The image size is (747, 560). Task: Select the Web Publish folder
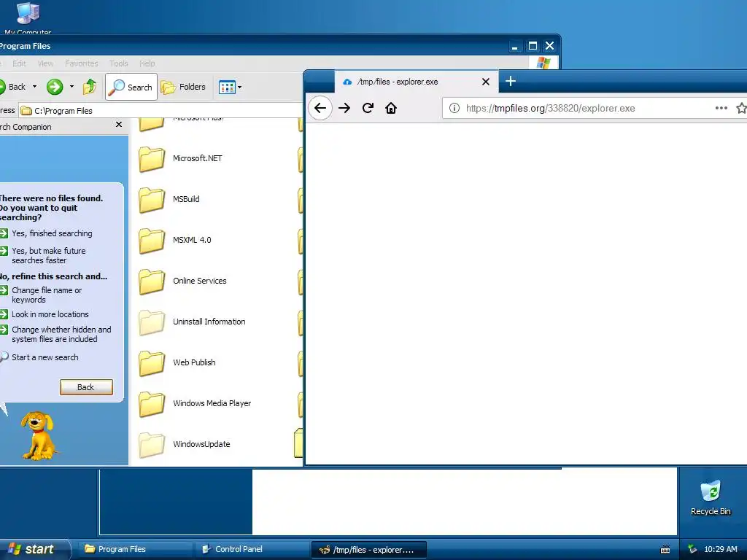tap(177, 363)
